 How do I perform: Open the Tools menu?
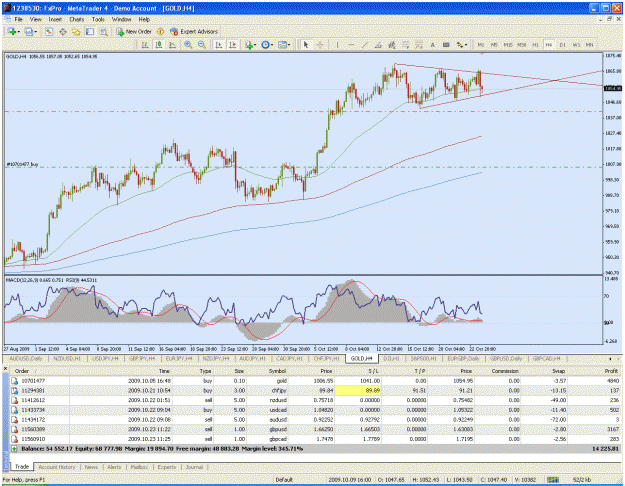[98, 19]
